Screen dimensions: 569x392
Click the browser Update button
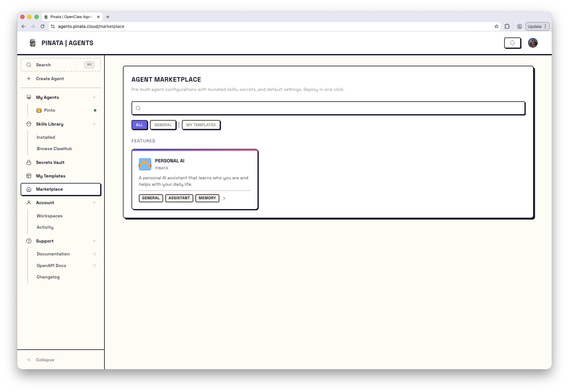pyautogui.click(x=535, y=26)
